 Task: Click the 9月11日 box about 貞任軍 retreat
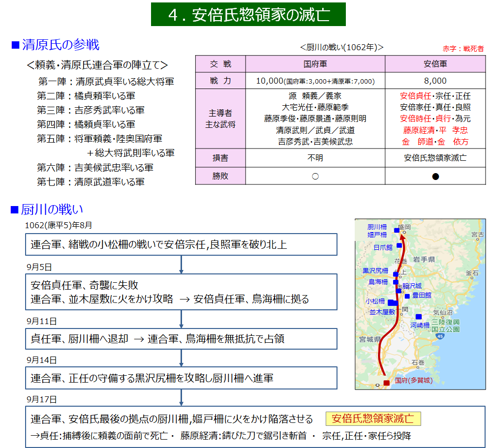(181, 339)
